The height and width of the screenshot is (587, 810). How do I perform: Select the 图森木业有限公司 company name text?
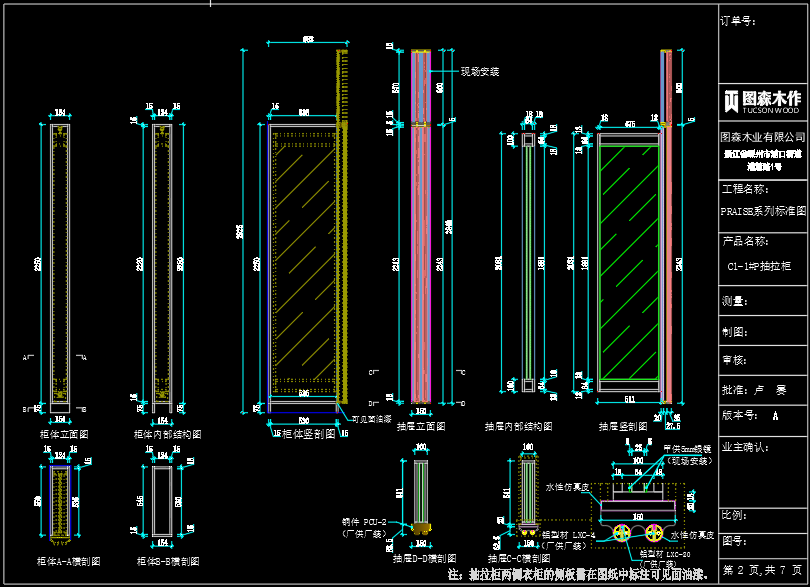(x=762, y=136)
